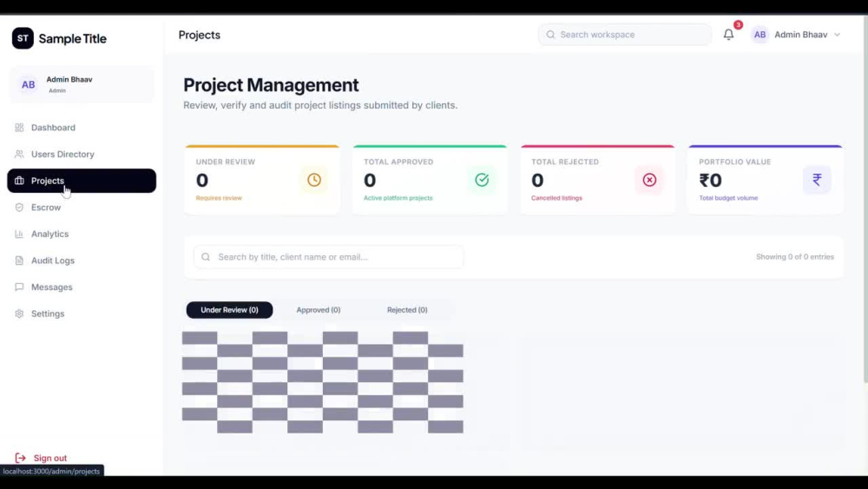Open the notifications bell
Screen dimensions: 868x489
(x=728, y=35)
